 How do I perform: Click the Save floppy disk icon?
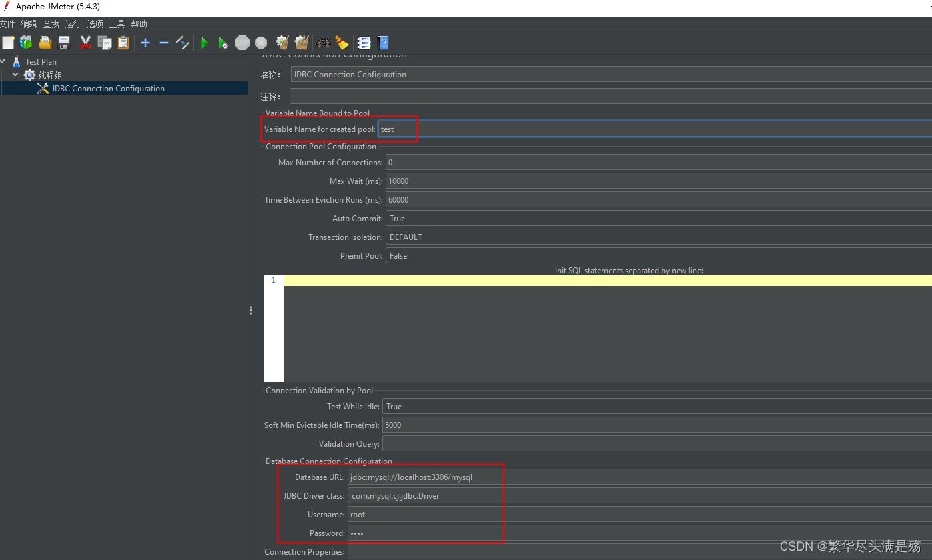click(64, 43)
